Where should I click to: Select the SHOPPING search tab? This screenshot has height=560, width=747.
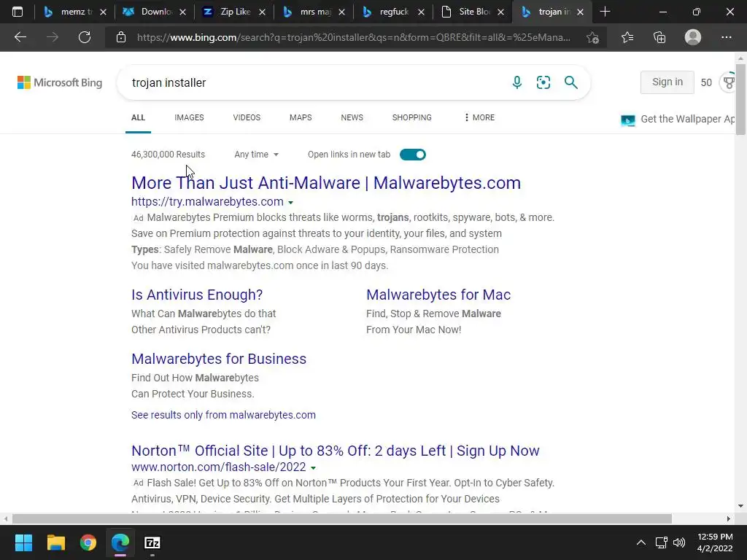[411, 117]
